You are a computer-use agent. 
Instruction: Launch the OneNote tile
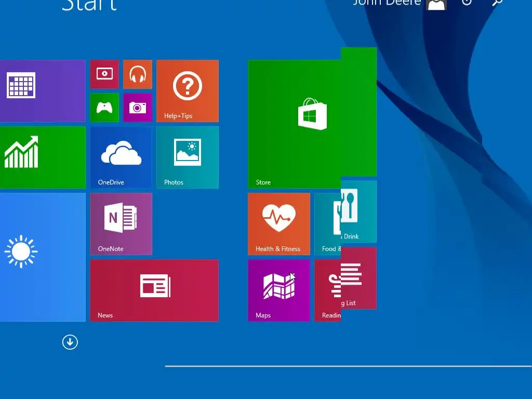[121, 224]
